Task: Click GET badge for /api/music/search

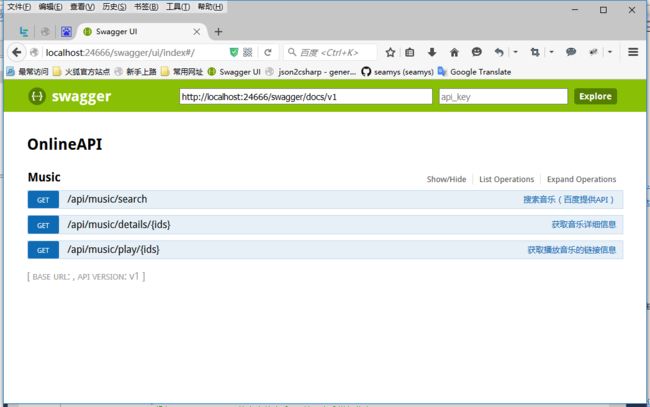Action: (x=43, y=199)
